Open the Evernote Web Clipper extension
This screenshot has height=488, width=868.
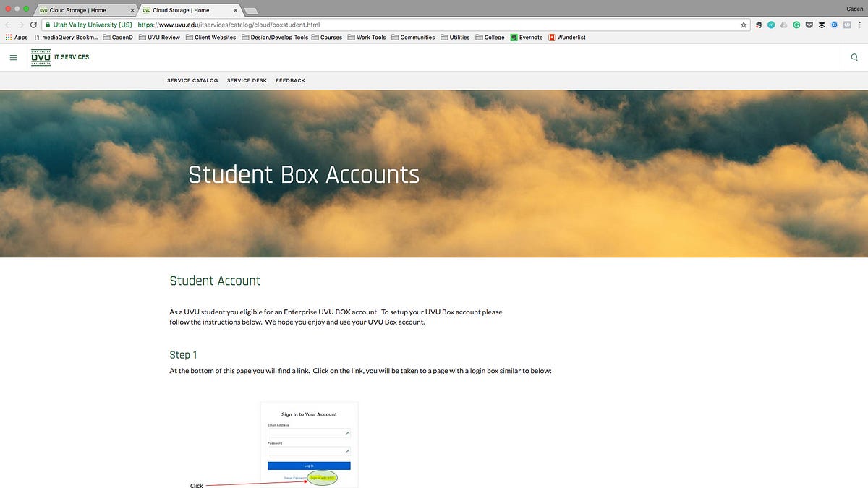click(758, 25)
